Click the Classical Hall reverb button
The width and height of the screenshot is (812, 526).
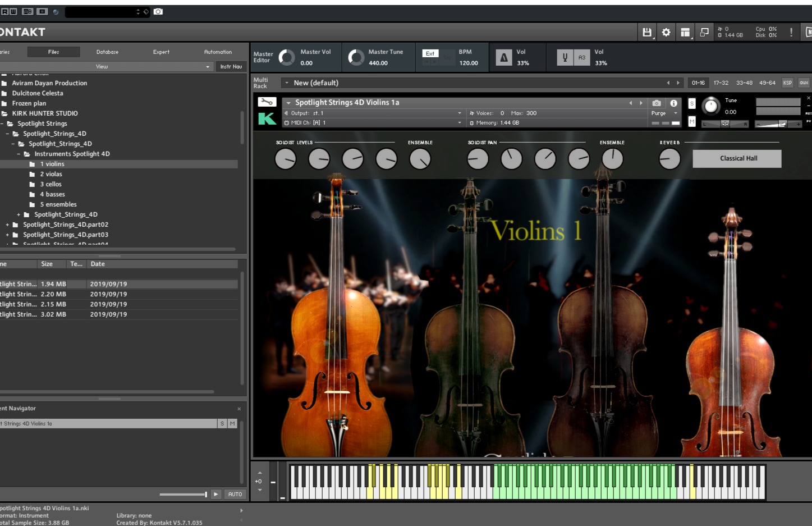(737, 159)
